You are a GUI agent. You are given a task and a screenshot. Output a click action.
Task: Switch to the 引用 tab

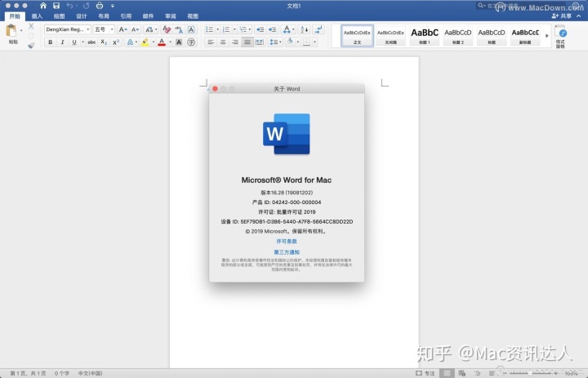tap(126, 16)
